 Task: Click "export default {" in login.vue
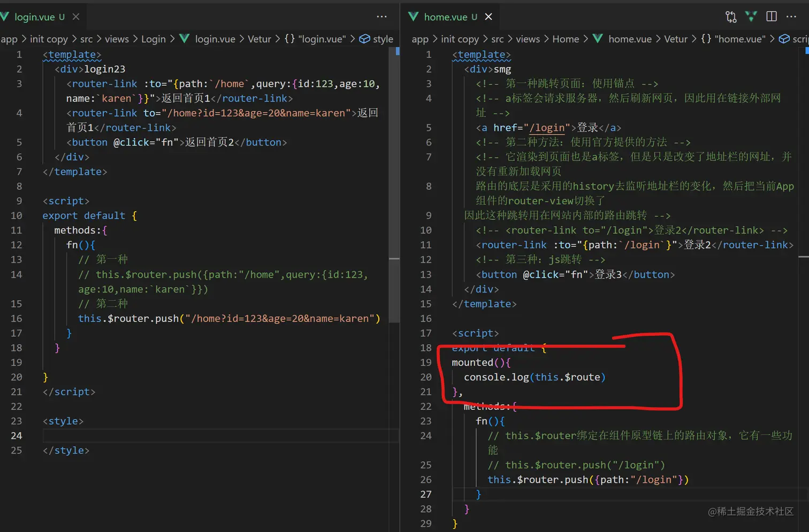click(90, 215)
